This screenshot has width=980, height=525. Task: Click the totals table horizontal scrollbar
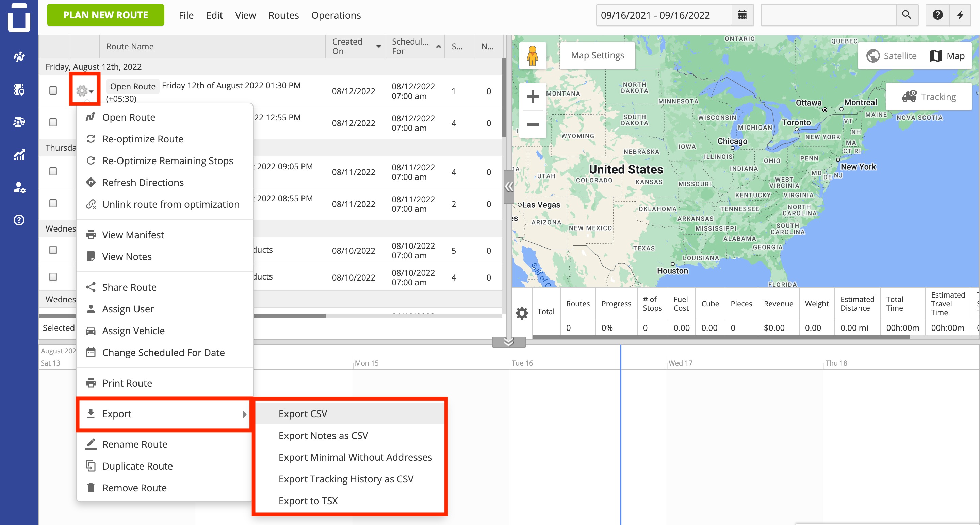point(721,337)
